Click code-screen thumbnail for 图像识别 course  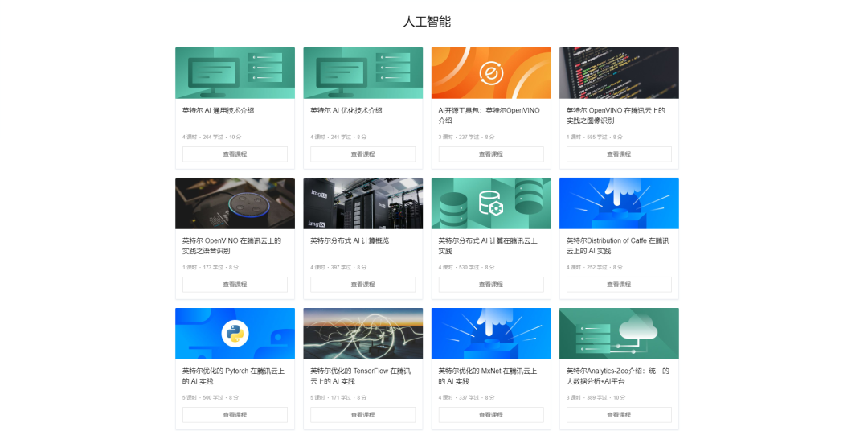[x=619, y=73]
